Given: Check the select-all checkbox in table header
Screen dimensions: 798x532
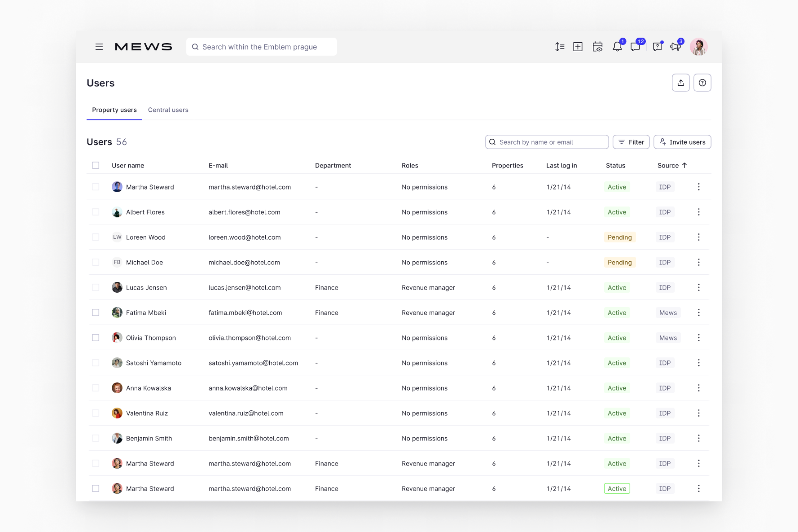Looking at the screenshot, I should tap(95, 165).
